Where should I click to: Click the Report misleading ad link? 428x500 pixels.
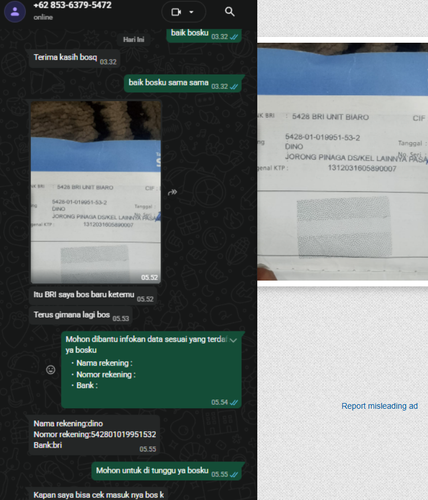[379, 406]
